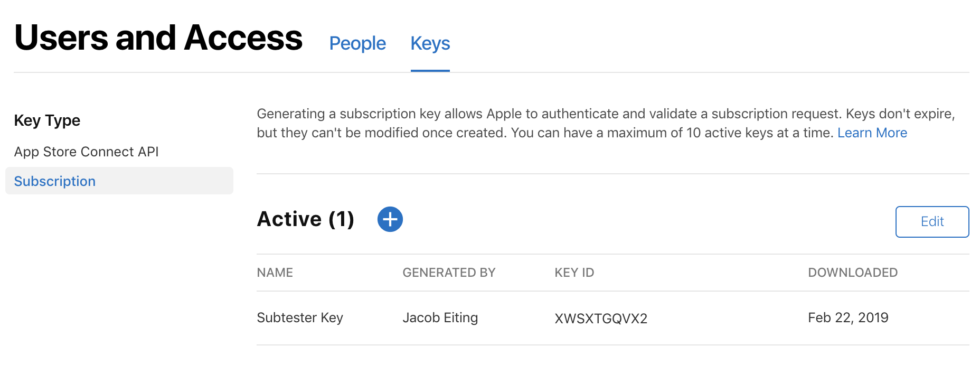Image resolution: width=980 pixels, height=374 pixels.
Task: Click the GENERATED BY column header
Action: pyautogui.click(x=449, y=273)
